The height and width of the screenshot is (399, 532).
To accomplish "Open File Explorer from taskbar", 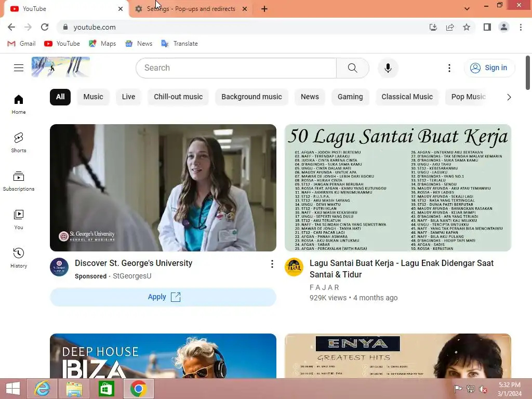I will (x=74, y=389).
